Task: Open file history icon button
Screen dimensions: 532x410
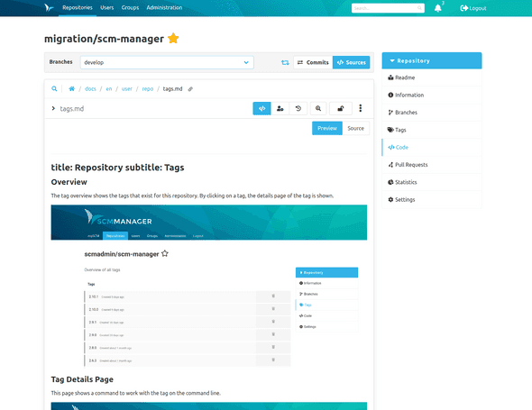Action: coord(298,108)
